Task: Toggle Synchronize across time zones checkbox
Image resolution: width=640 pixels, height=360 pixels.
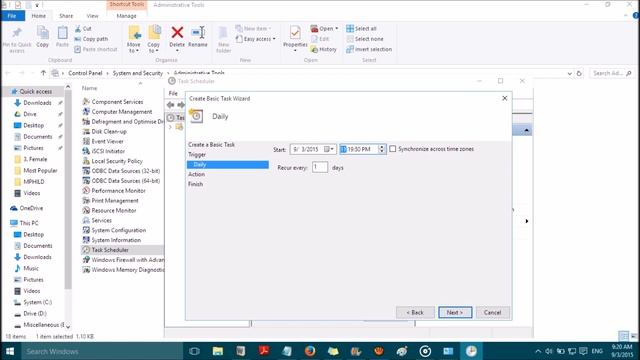Action: [x=393, y=149]
